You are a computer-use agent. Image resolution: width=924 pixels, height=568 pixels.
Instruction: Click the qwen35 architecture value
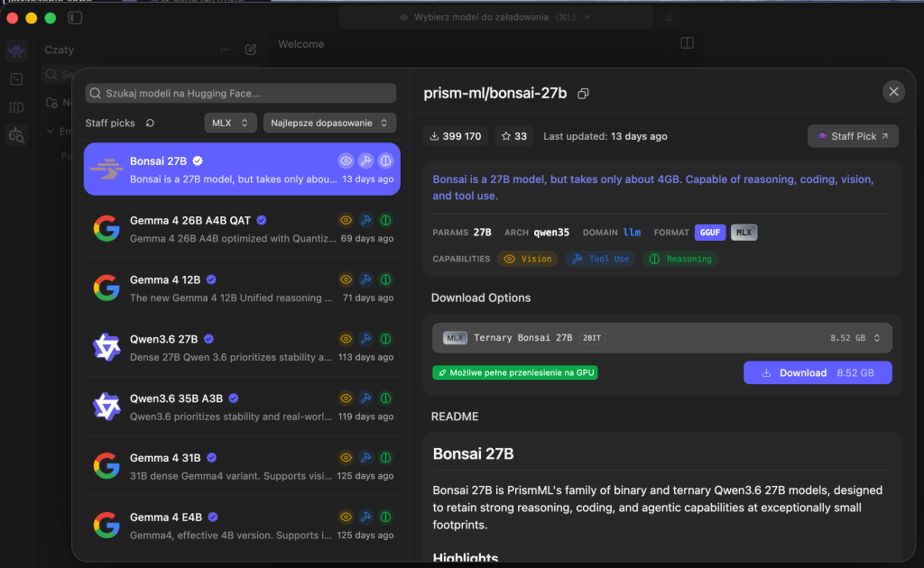tap(551, 233)
